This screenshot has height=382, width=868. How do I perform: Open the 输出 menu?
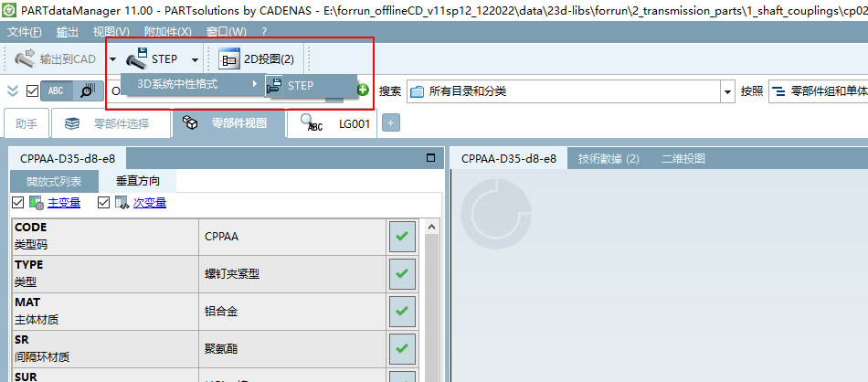[67, 32]
